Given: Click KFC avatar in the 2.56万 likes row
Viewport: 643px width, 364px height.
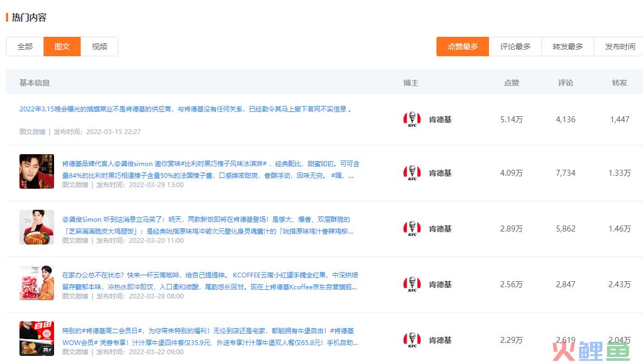Looking at the screenshot, I should coord(412,284).
